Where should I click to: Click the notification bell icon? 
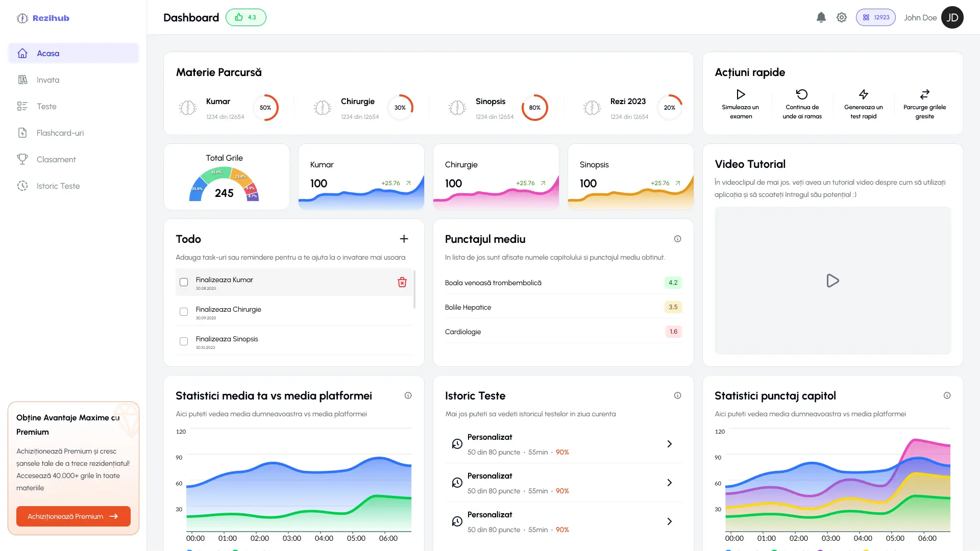pos(821,17)
